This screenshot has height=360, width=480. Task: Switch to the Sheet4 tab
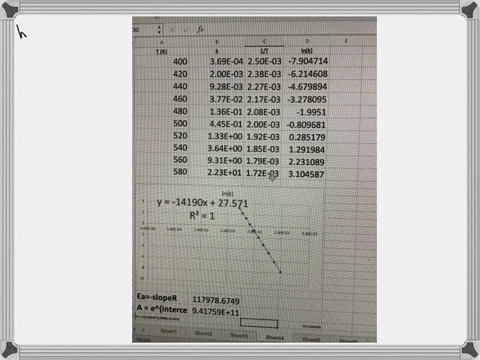275,337
